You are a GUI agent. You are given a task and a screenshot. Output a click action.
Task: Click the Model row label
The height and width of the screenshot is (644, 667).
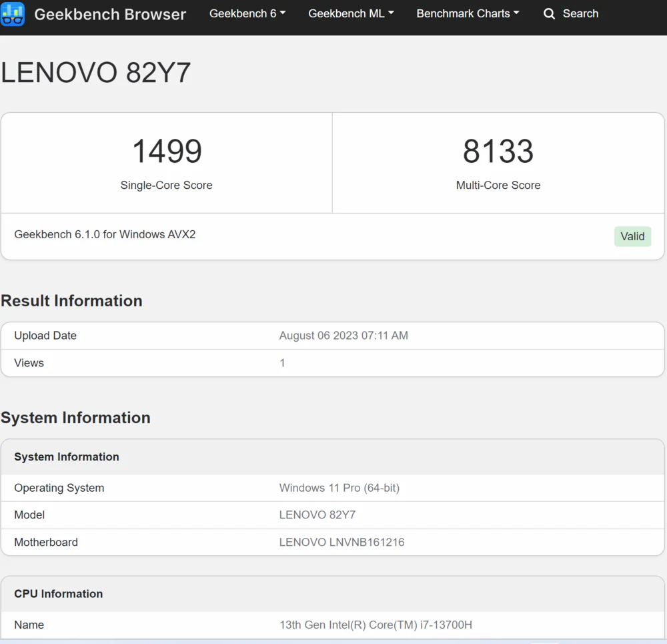point(29,515)
